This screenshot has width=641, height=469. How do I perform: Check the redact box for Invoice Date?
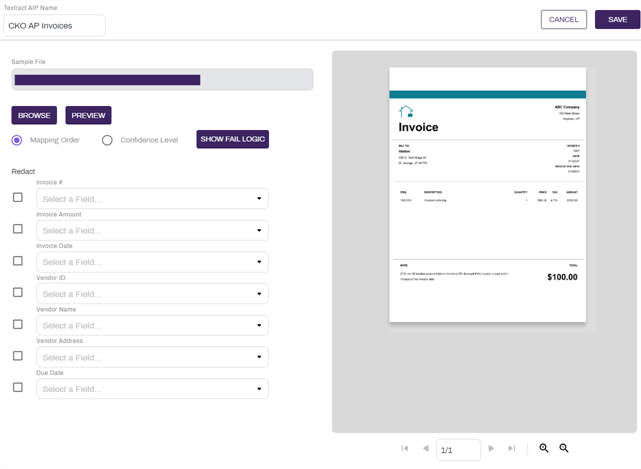click(x=18, y=261)
